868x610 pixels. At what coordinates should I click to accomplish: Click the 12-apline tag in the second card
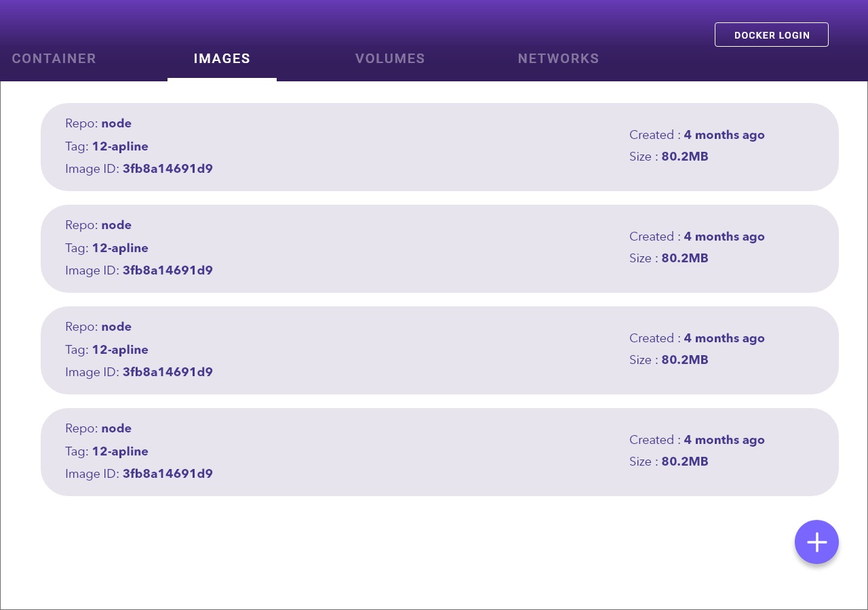coord(120,248)
